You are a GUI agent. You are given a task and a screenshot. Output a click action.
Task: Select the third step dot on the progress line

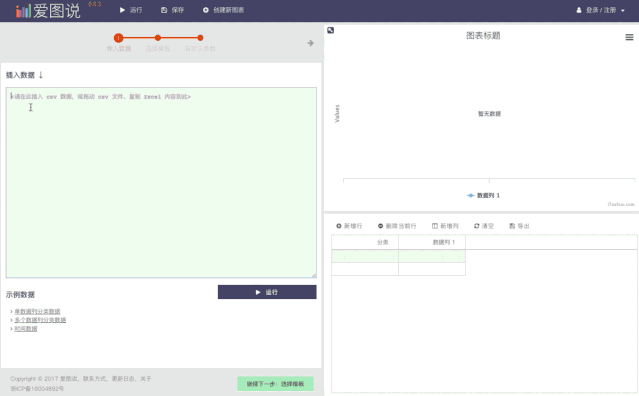(x=200, y=38)
